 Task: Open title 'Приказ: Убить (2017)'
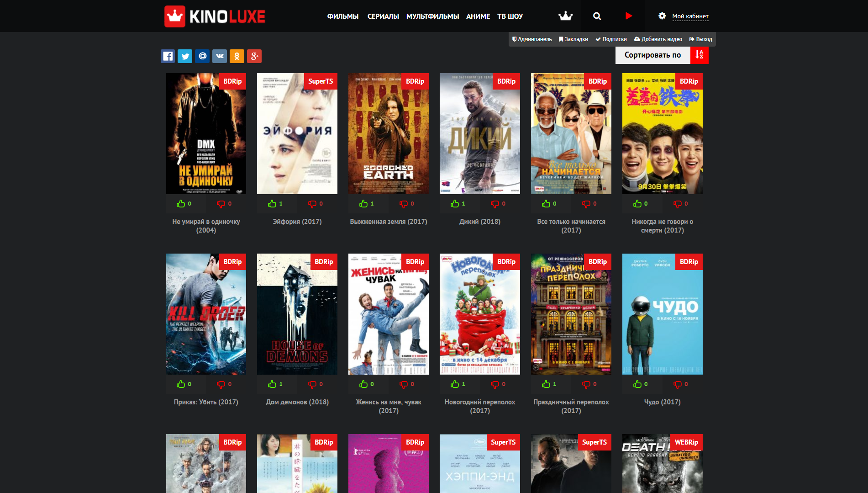[206, 402]
